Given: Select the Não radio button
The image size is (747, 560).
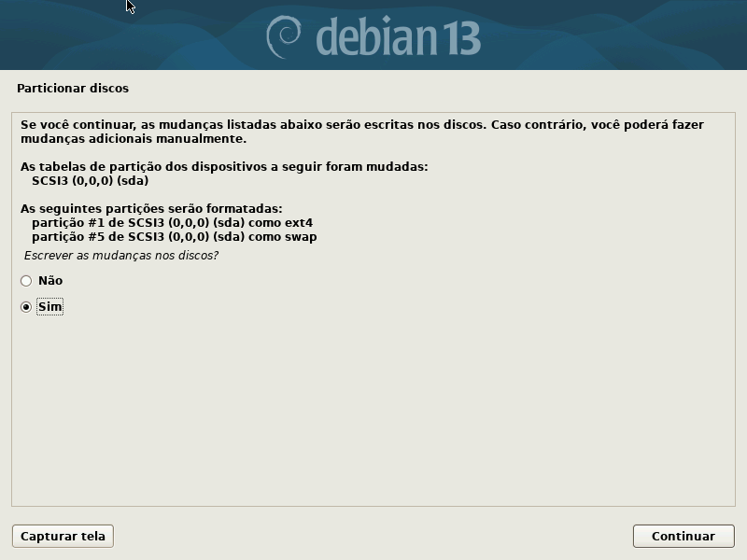Looking at the screenshot, I should click(26, 281).
